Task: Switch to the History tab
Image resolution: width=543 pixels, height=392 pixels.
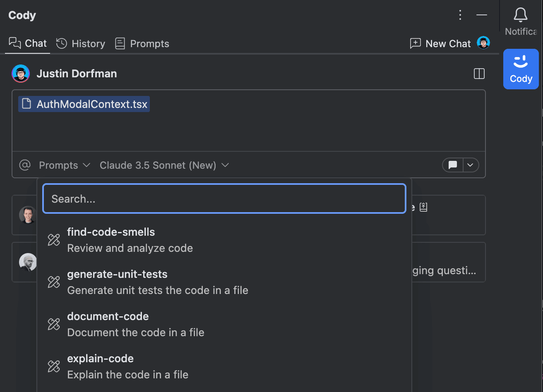Action: [x=81, y=43]
